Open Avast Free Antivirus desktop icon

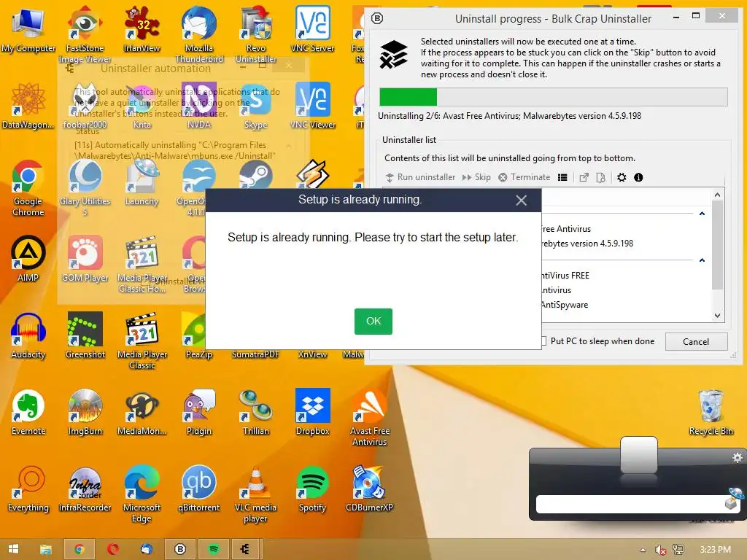click(x=370, y=418)
